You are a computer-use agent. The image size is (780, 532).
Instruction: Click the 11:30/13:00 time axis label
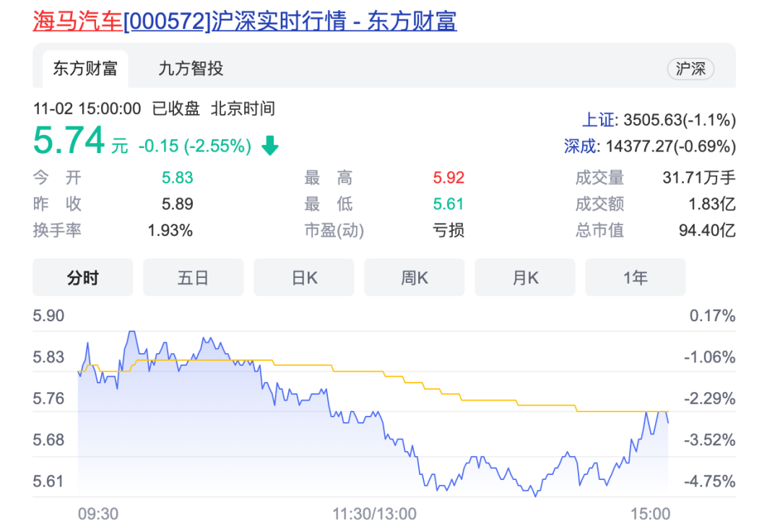[x=374, y=514]
